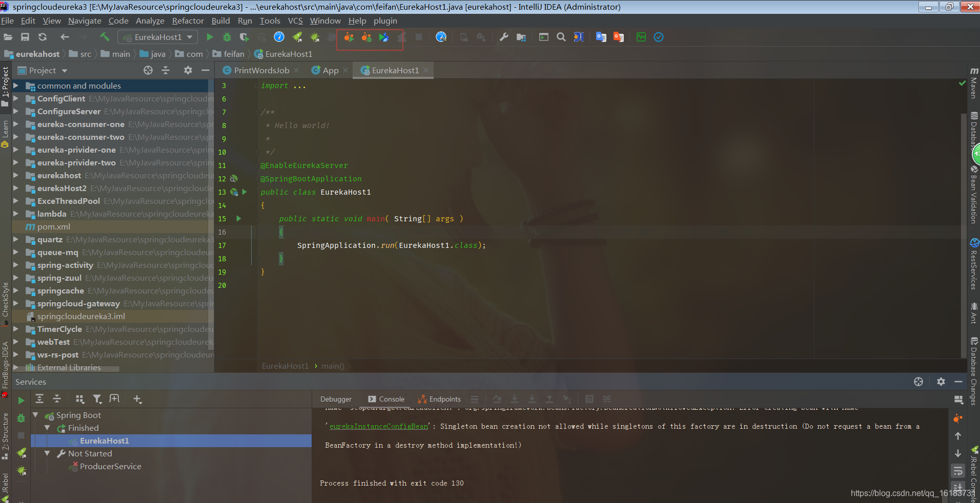Expand the eurekahost module node

[x=16, y=175]
